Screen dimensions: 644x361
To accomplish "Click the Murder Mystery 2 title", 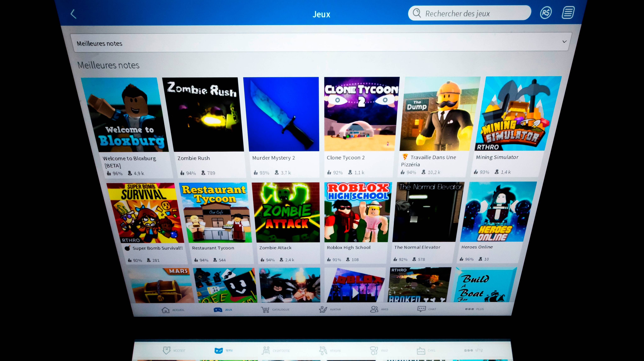I will click(274, 158).
